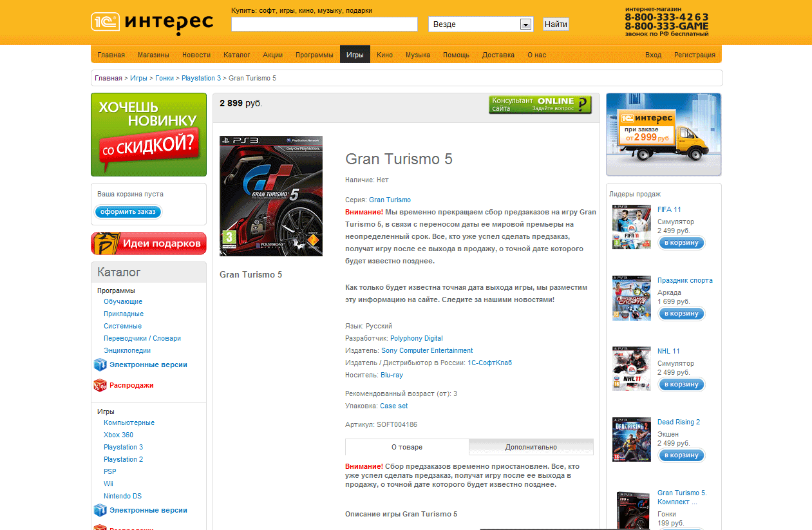Open the Новости menu item
The width and height of the screenshot is (812, 530).
click(196, 55)
